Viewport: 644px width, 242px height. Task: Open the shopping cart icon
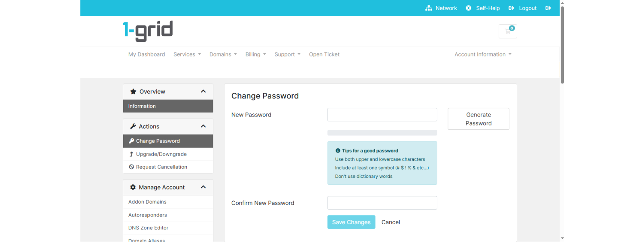(508, 31)
